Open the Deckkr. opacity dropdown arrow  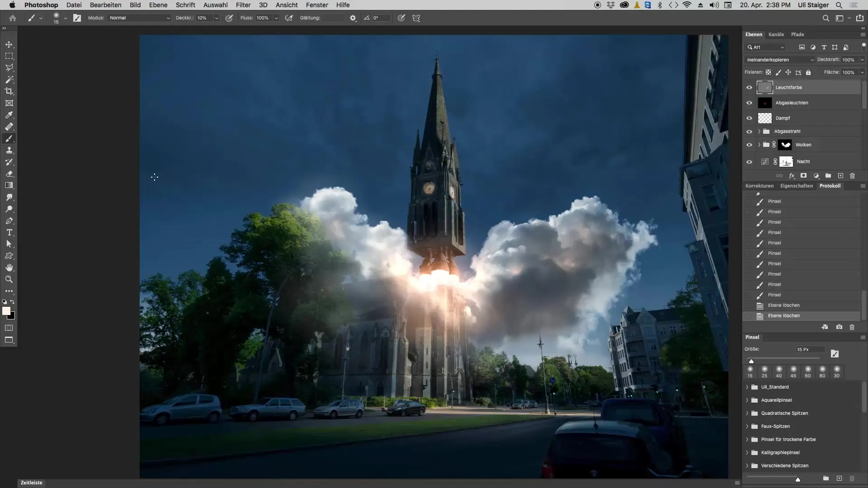coord(217,18)
